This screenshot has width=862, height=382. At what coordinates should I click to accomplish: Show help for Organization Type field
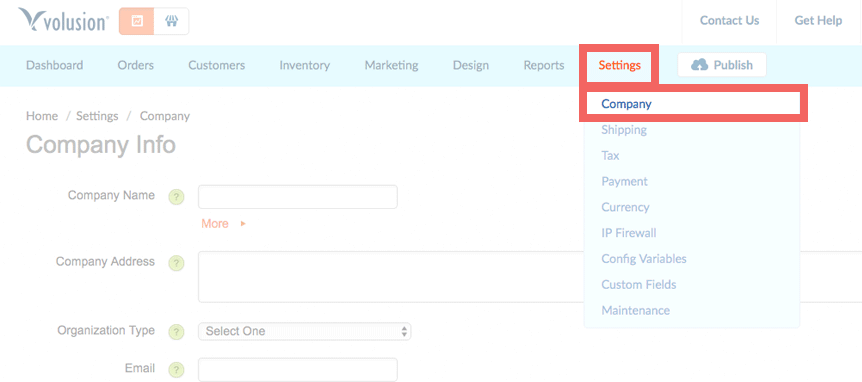176,332
